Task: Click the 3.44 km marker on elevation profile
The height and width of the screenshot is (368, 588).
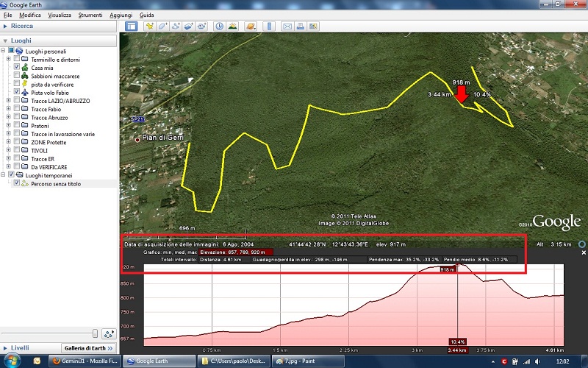Action: (x=457, y=350)
